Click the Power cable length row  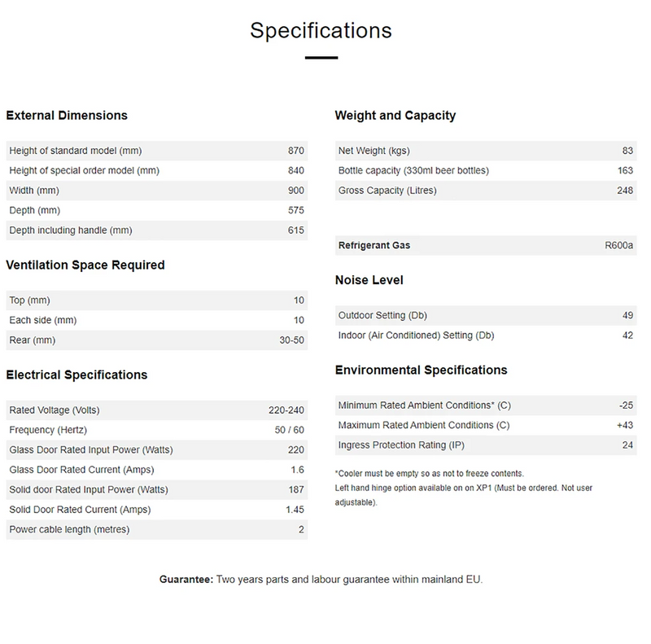tap(156, 530)
